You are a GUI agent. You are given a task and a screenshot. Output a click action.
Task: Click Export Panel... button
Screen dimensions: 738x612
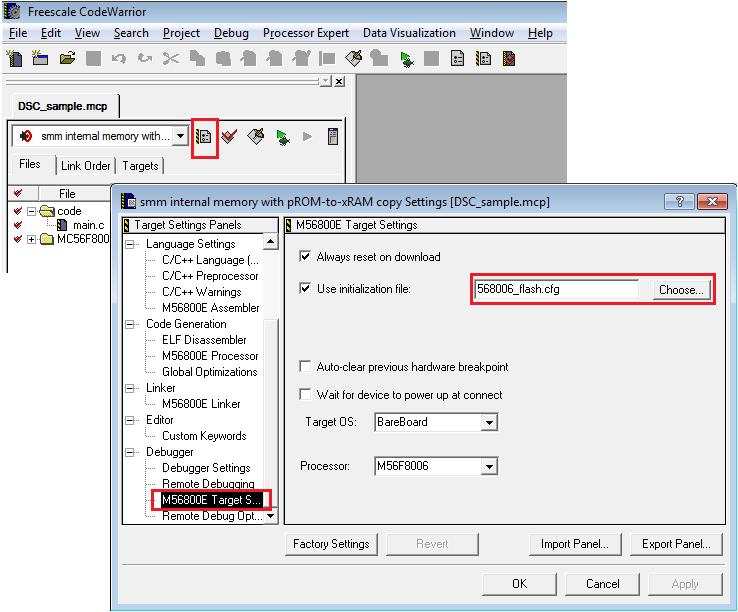(x=676, y=544)
